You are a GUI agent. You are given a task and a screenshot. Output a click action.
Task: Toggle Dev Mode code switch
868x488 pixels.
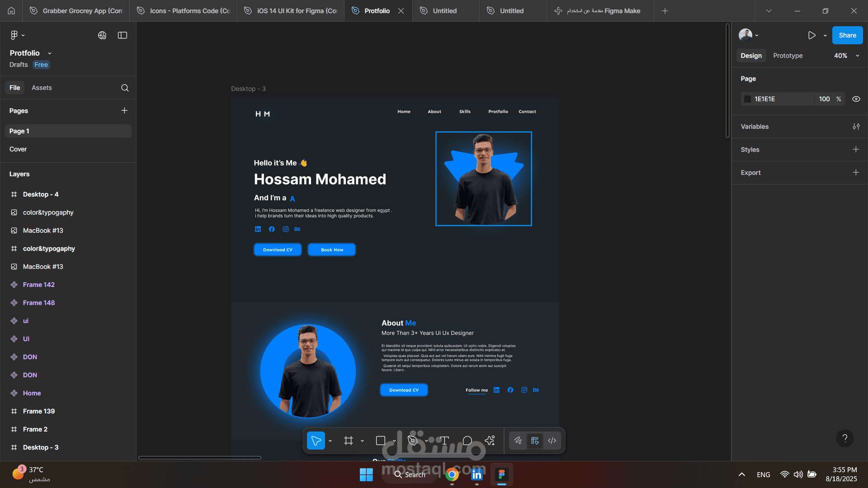point(552,441)
